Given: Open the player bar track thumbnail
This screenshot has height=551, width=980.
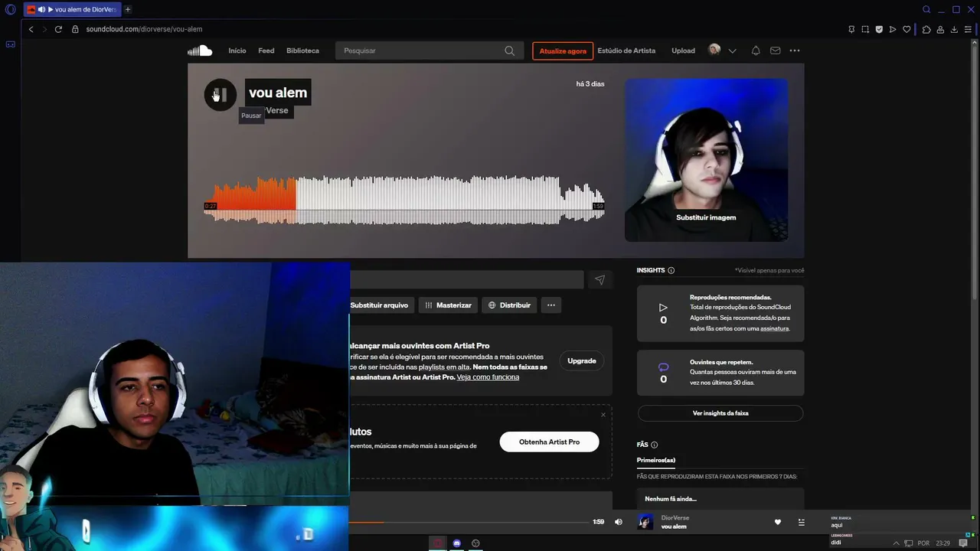Looking at the screenshot, I should [x=645, y=522].
